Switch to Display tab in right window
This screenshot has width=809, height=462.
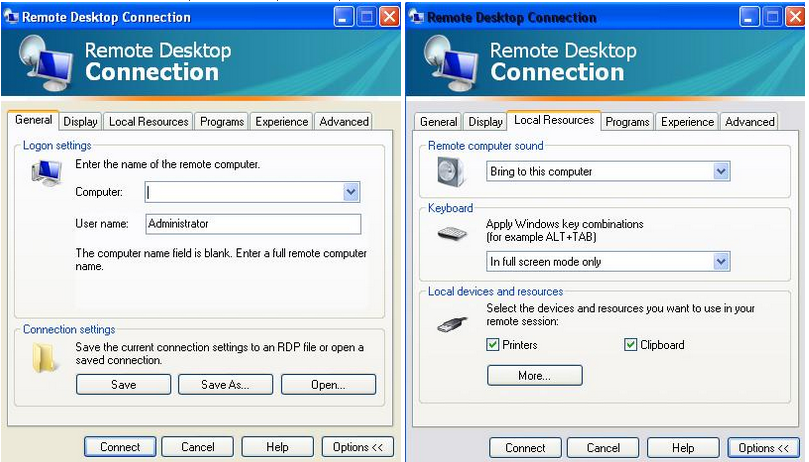click(486, 122)
